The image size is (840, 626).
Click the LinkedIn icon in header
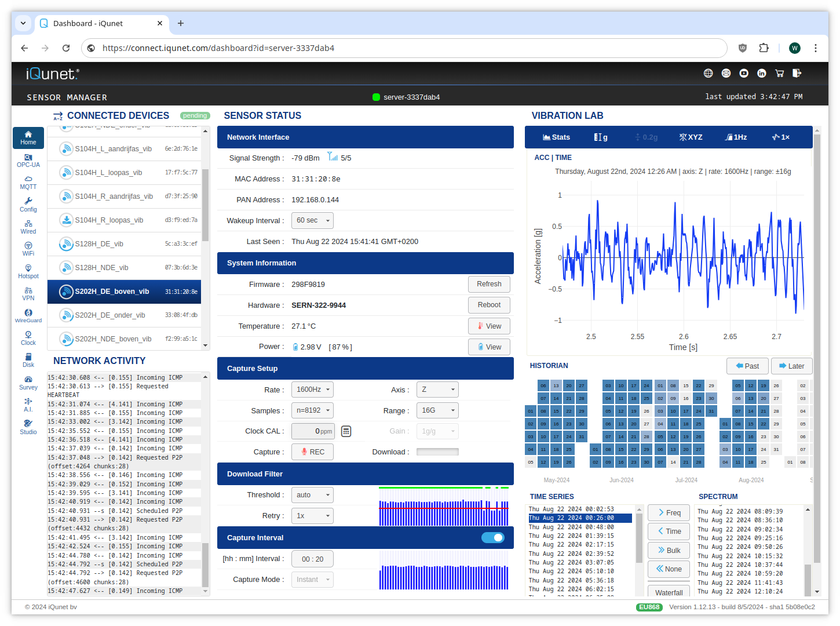pyautogui.click(x=762, y=73)
